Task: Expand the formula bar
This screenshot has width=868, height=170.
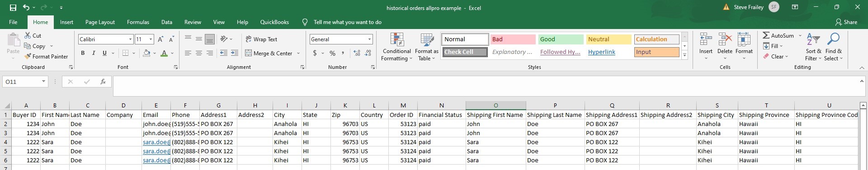Action: [x=862, y=81]
